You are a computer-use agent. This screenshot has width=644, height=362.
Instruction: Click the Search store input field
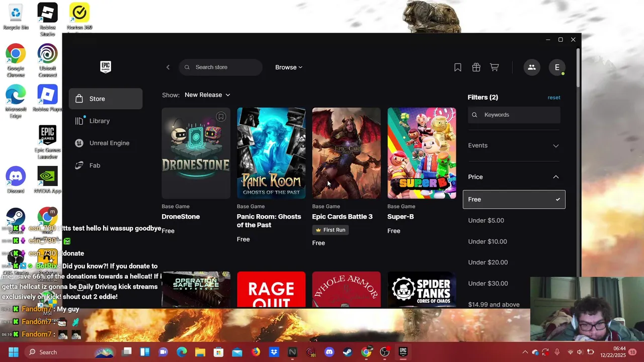click(x=220, y=67)
